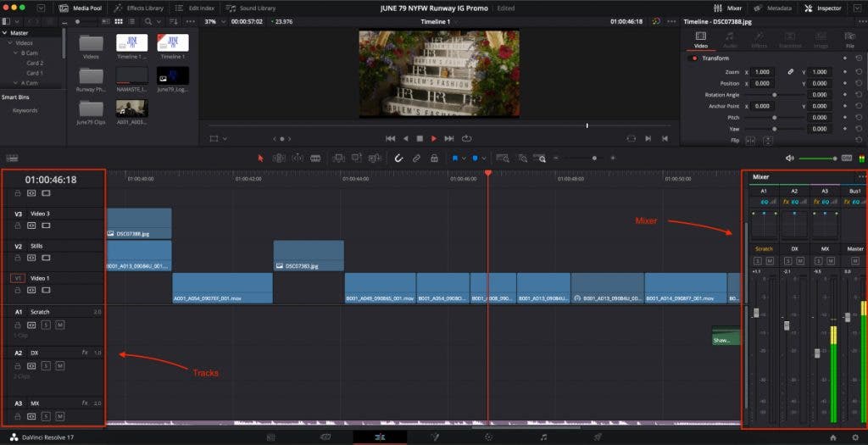Open Marker color dropdown arrow

click(x=484, y=159)
